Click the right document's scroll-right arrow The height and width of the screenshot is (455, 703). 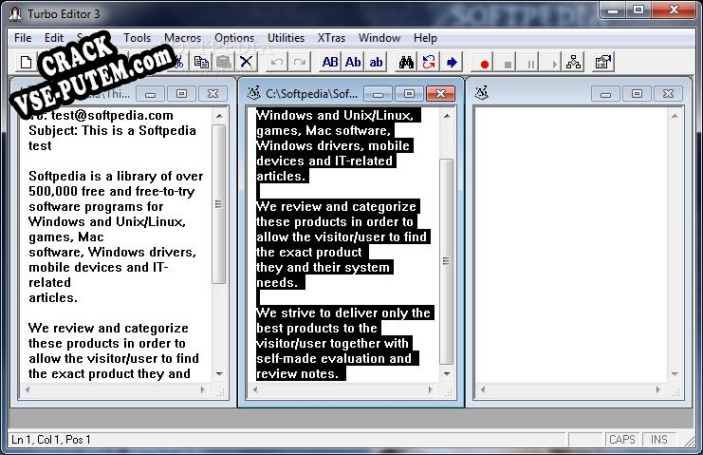tap(658, 390)
